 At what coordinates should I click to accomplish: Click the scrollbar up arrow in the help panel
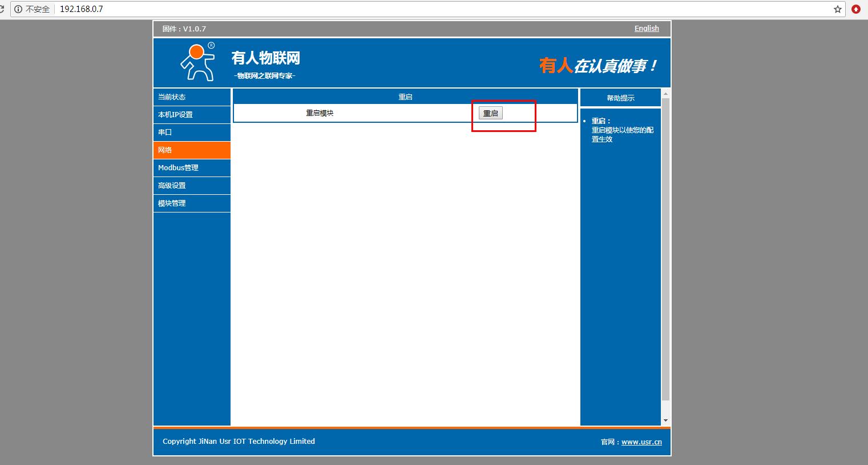(x=665, y=94)
